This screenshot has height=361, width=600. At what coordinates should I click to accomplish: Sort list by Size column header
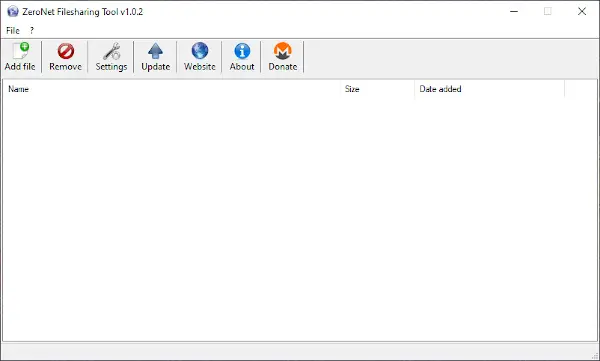pyautogui.click(x=377, y=89)
